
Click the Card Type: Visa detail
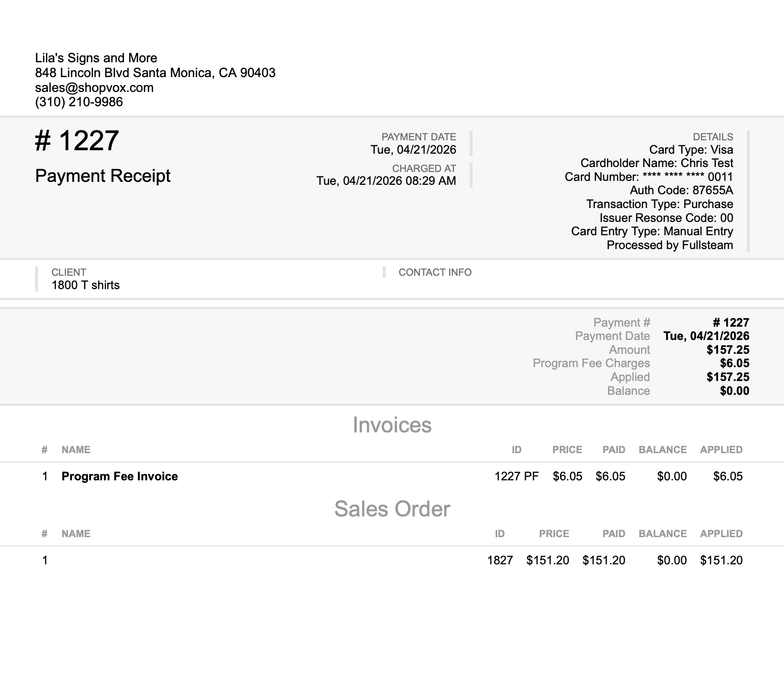(691, 150)
